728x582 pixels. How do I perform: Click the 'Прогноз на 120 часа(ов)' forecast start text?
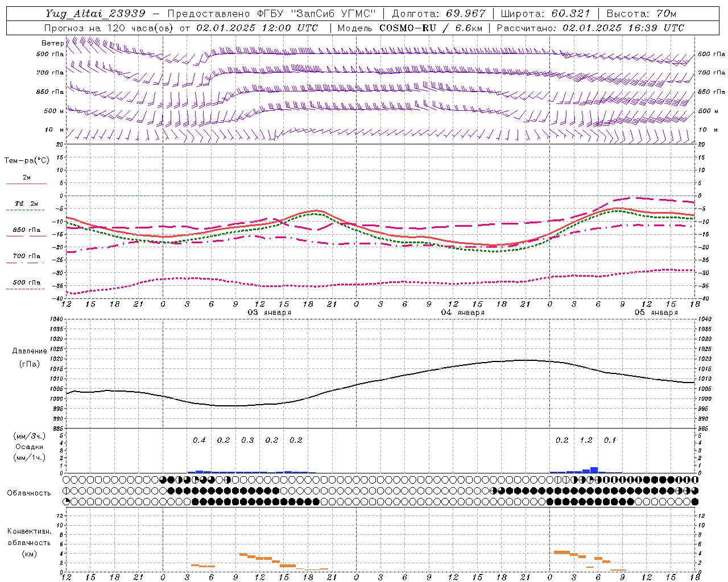pos(109,28)
